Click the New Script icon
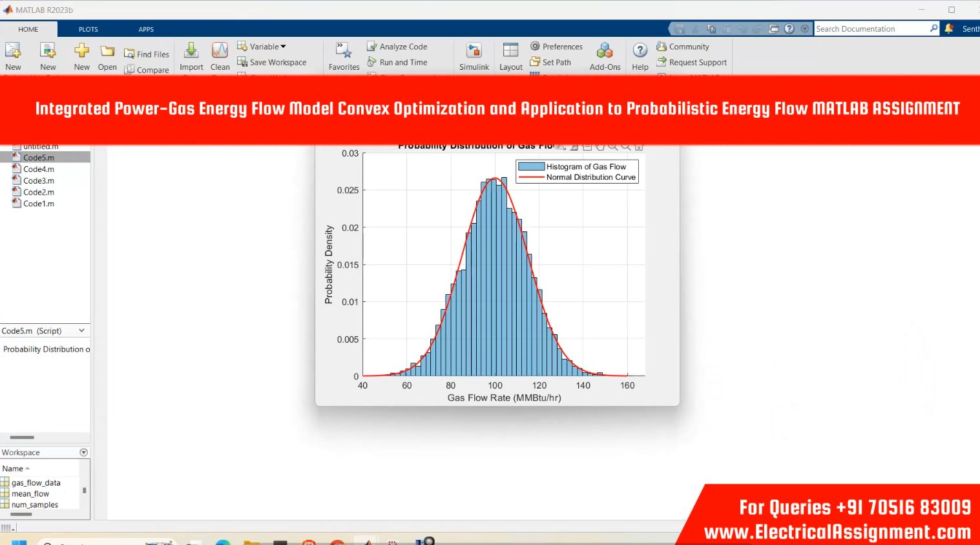Viewport: 980px width, 545px height. [13, 51]
